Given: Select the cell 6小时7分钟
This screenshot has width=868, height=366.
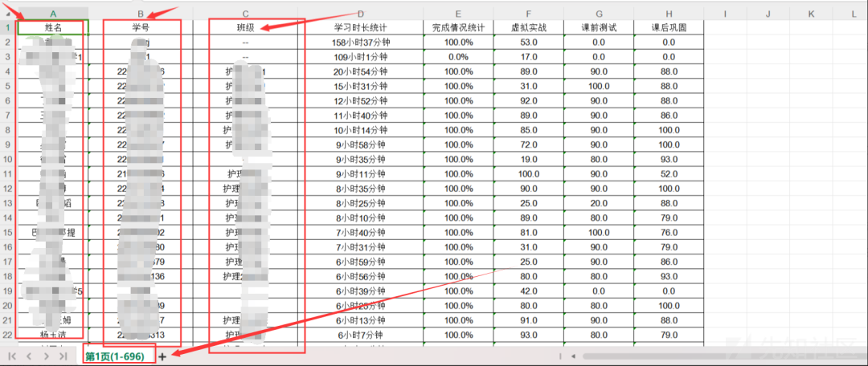Looking at the screenshot, I should (360, 335).
